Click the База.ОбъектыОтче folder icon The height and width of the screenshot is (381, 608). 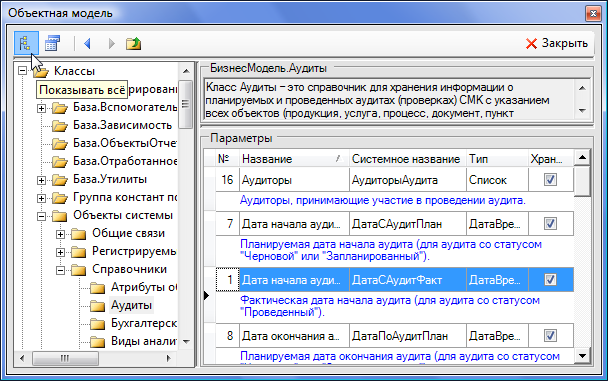tap(60, 144)
